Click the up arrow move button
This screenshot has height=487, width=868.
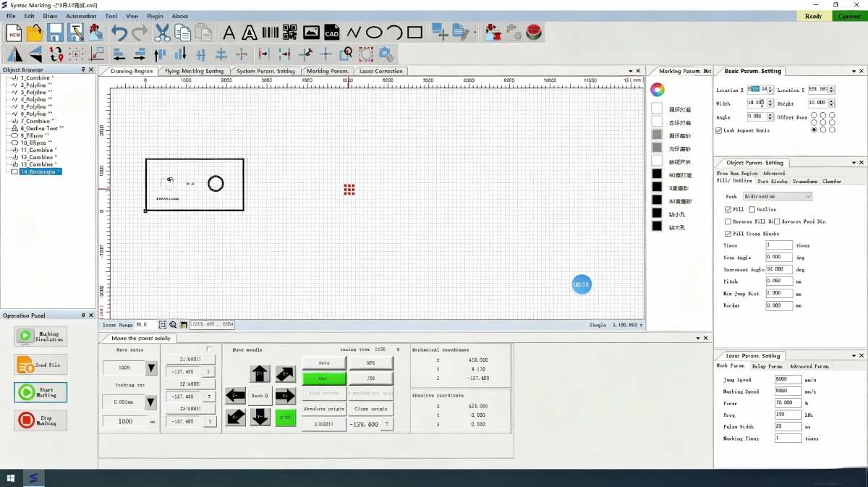(x=260, y=373)
